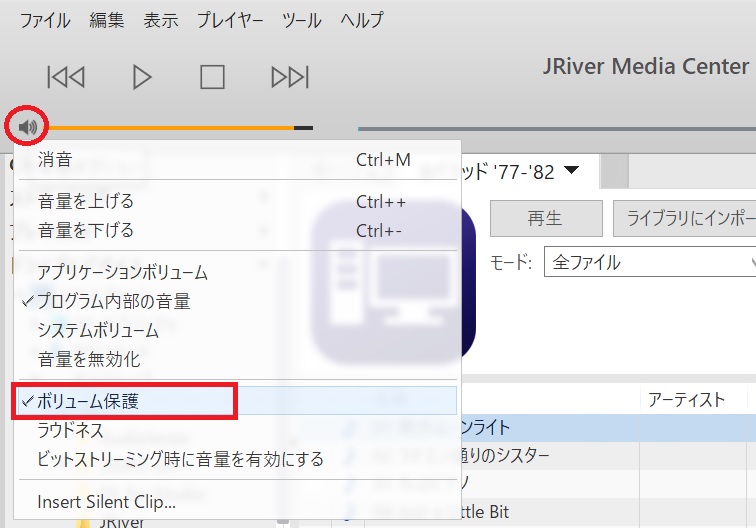The image size is (756, 528).
Task: Open the ツール menu
Action: click(302, 20)
